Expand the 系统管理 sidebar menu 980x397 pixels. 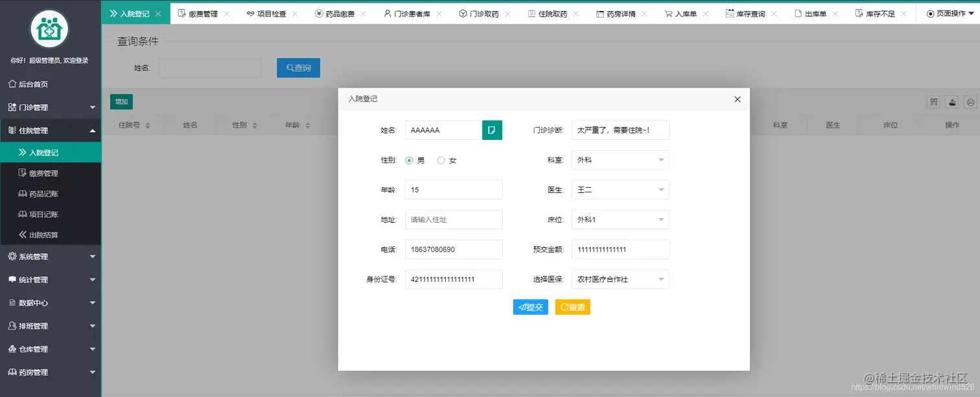click(51, 256)
